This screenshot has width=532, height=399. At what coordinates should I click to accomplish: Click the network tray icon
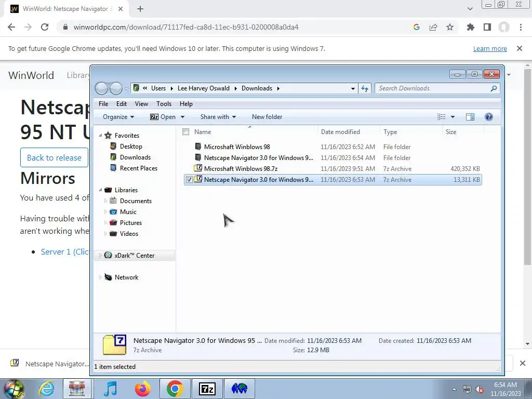tap(467, 390)
